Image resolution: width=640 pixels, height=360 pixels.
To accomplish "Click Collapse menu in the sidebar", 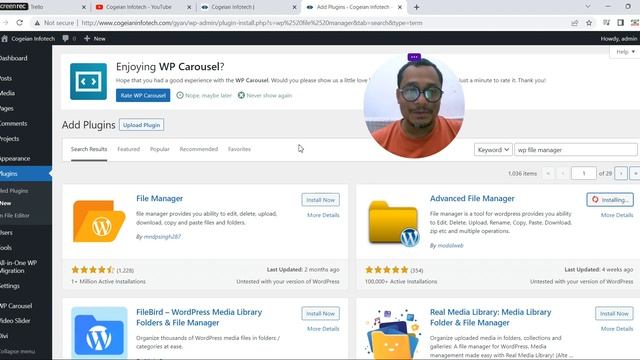I will pyautogui.click(x=17, y=351).
